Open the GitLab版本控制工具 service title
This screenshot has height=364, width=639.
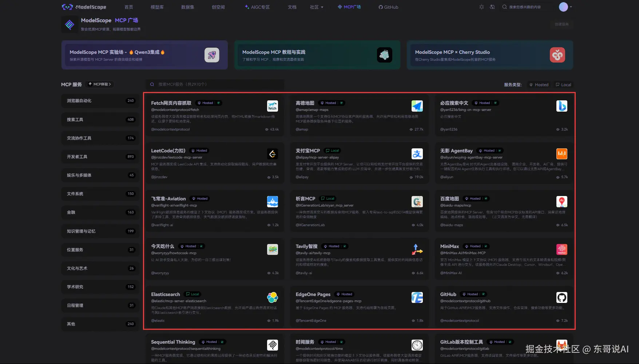tap(461, 342)
